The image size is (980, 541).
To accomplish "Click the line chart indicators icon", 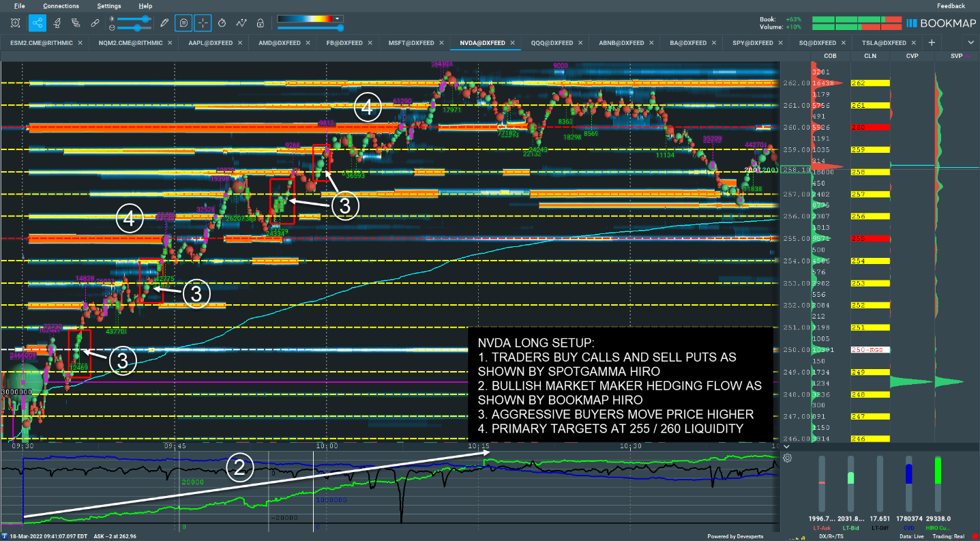I will click(x=241, y=23).
